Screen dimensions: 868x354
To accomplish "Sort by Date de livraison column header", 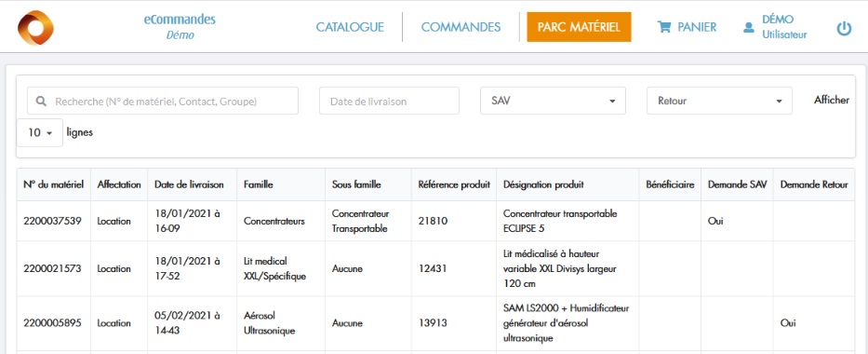I will 189,184.
